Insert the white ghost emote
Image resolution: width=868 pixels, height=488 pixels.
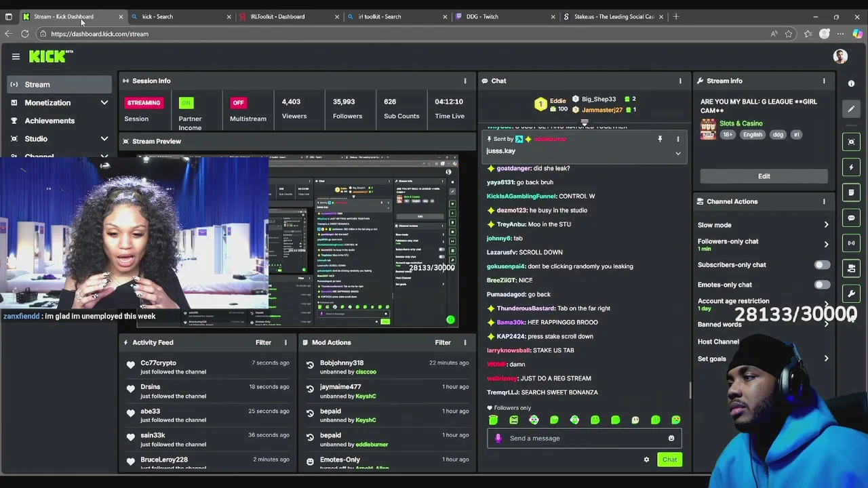pyautogui.click(x=635, y=420)
